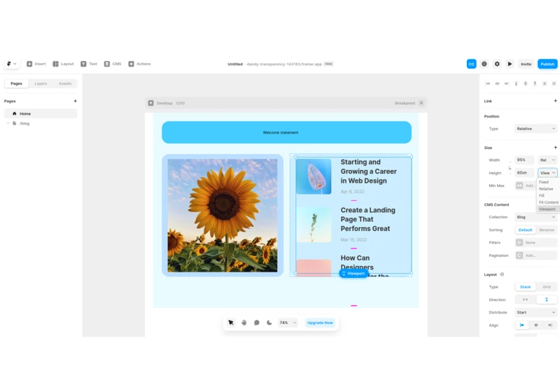Click the Welcome statement banner

286,132
